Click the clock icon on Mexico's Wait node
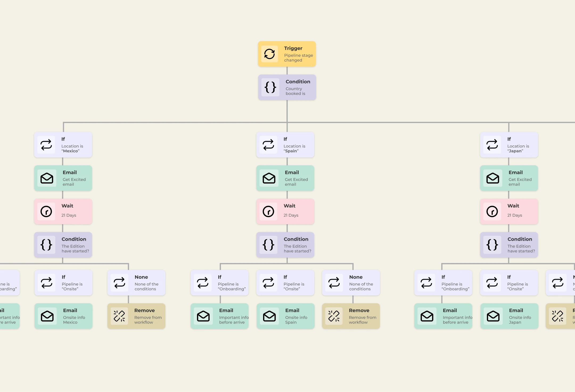The width and height of the screenshot is (575, 392). [46, 212]
